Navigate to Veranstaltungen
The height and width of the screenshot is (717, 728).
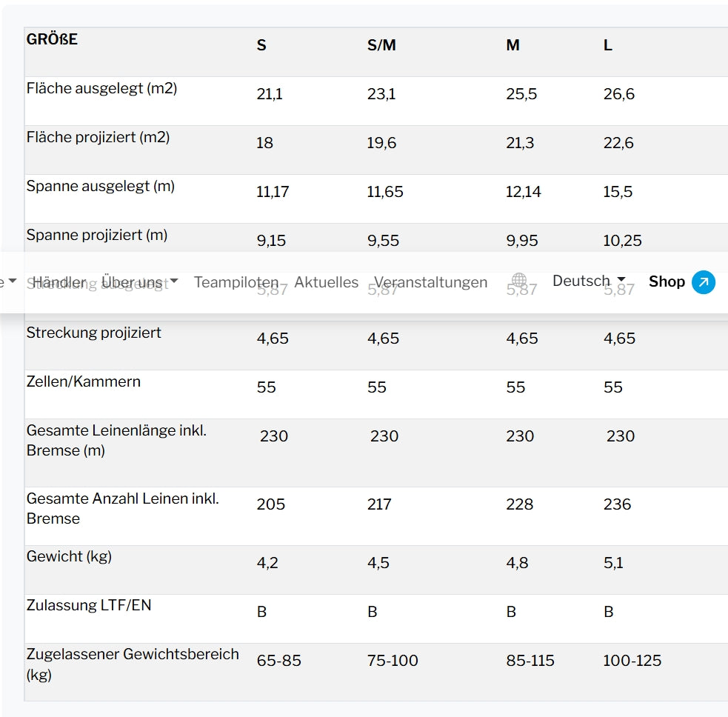[x=430, y=282]
